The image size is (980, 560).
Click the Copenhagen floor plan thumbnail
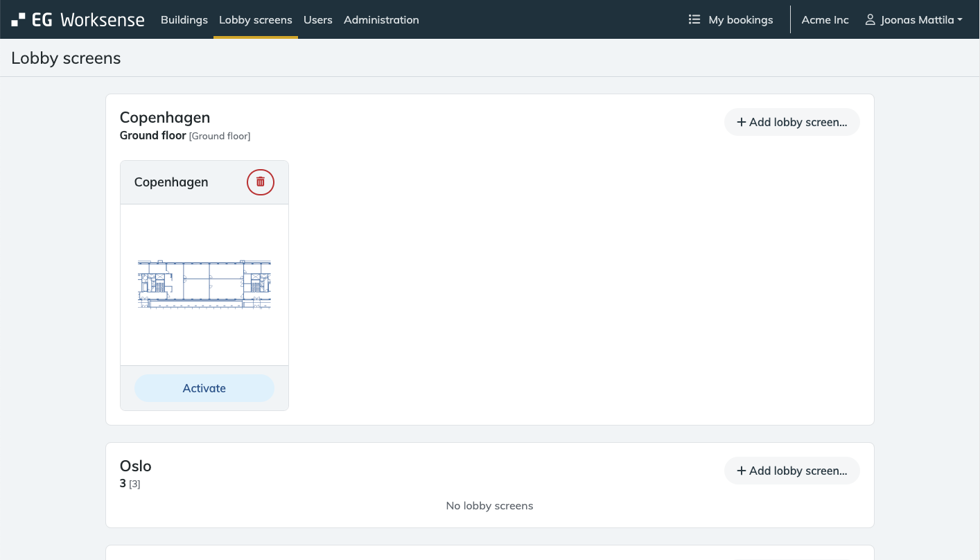point(204,284)
